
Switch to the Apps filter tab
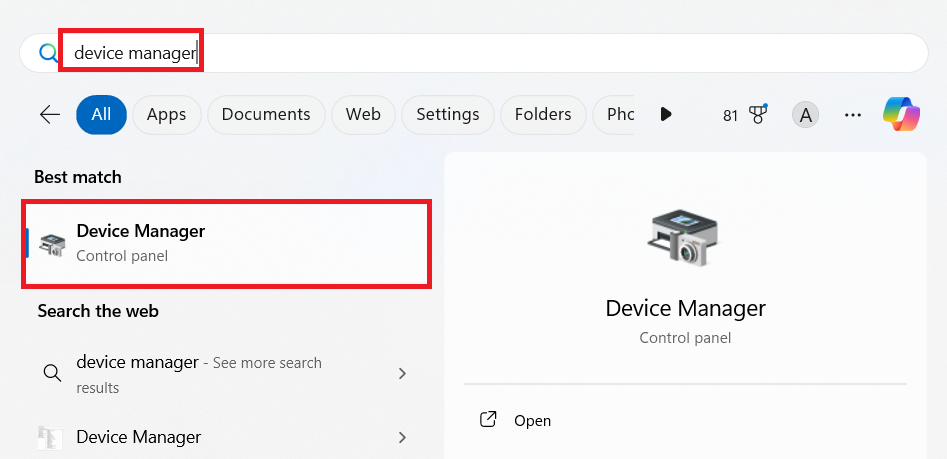coord(166,114)
